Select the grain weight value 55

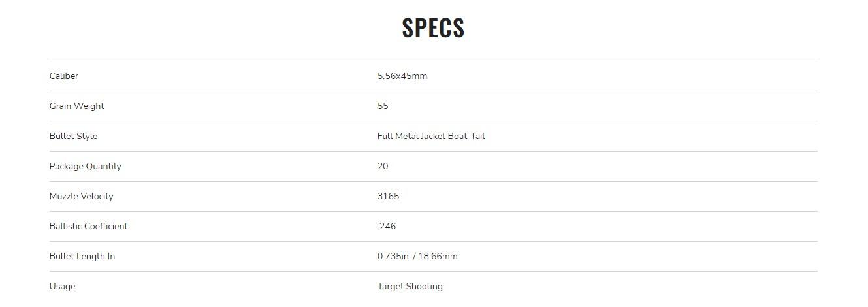point(383,106)
